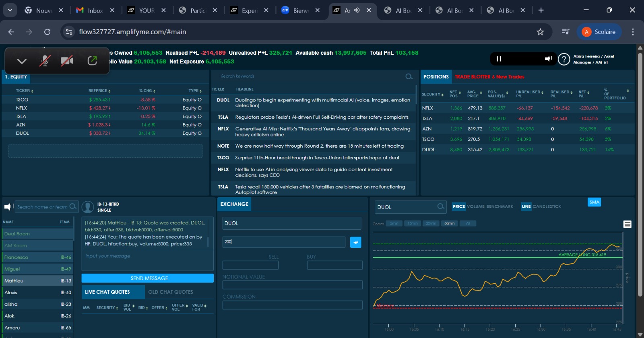
Task: Send the chat message
Action: pyautogui.click(x=148, y=278)
